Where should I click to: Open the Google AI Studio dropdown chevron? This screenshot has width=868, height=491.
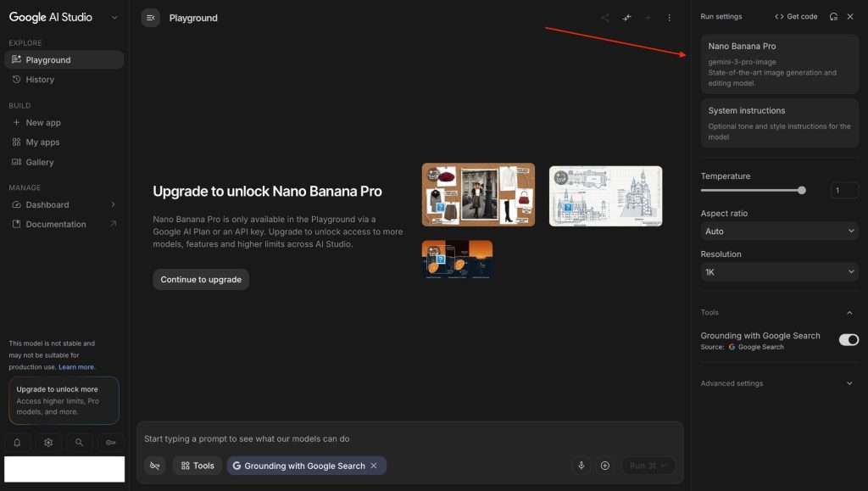click(114, 17)
